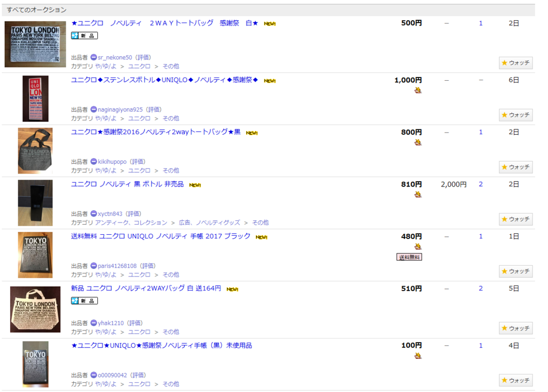Click ウォッチ for the 1,000円 stainless bottle
Screen dimensions: 548x392
pyautogui.click(x=516, y=115)
